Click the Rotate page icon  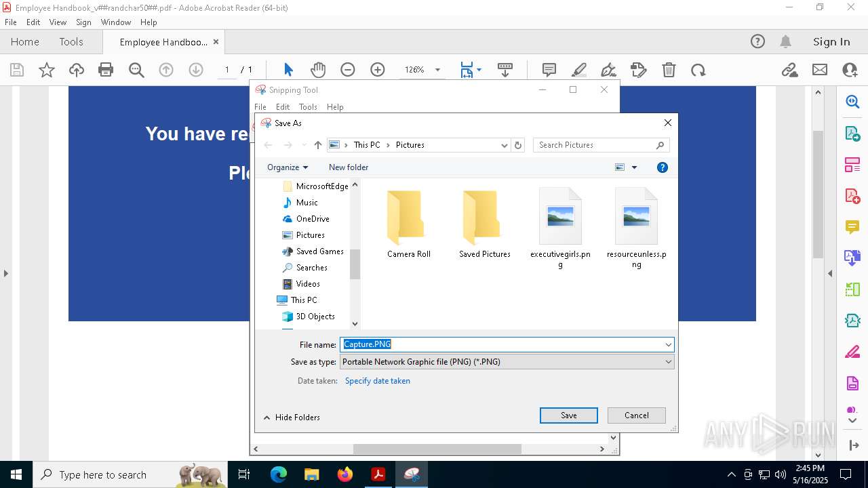click(x=698, y=70)
